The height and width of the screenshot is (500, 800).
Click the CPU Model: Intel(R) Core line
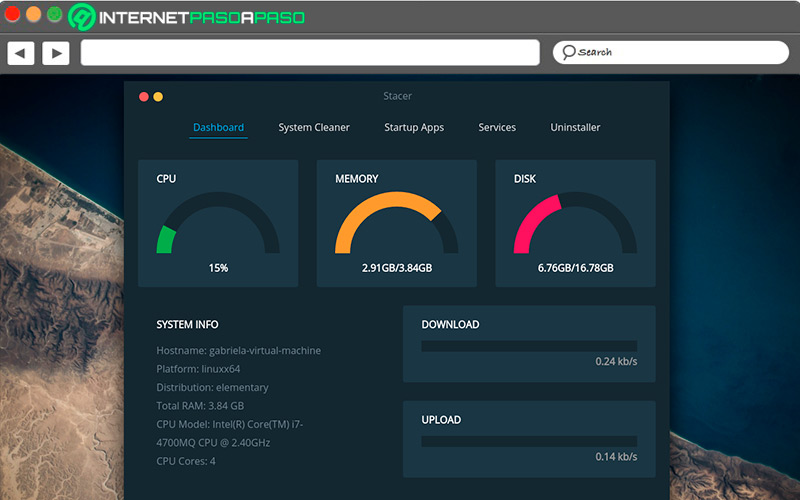tap(230, 433)
